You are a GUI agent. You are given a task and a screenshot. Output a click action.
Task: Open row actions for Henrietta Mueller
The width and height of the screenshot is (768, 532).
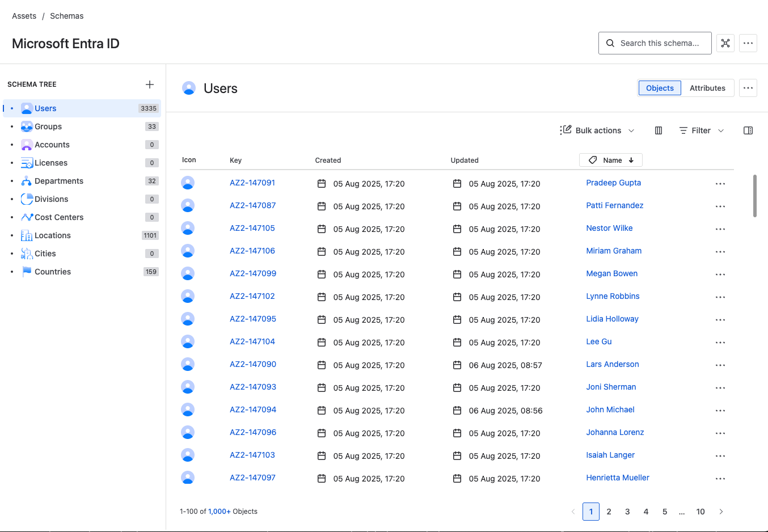pos(720,479)
